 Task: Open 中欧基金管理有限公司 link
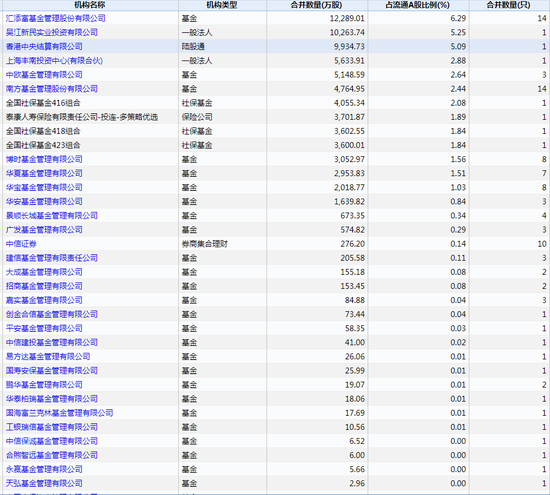point(44,75)
